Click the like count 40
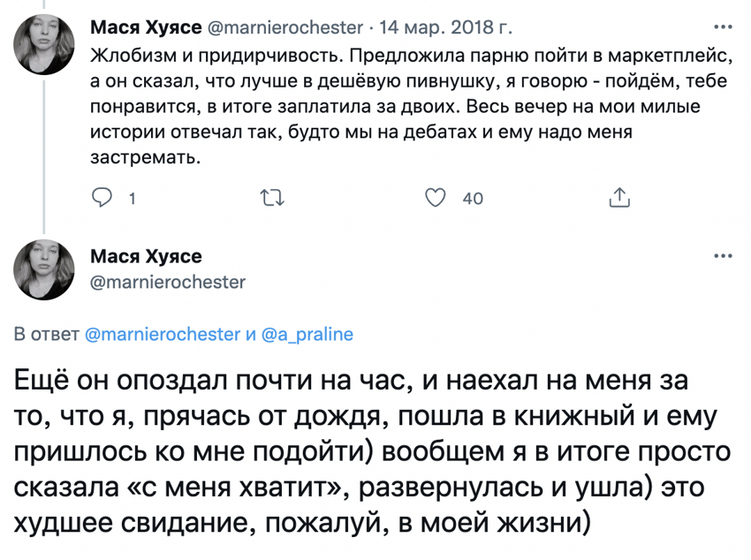Screen dimensions: 751x560 pyautogui.click(x=472, y=199)
